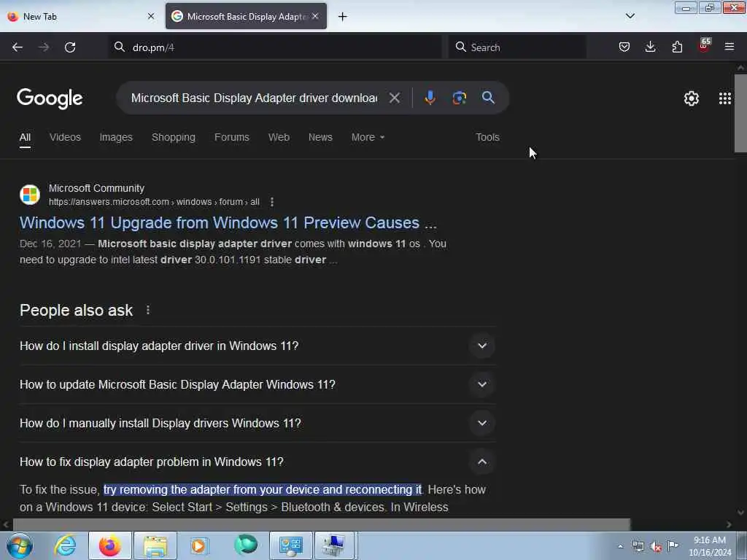This screenshot has width=747, height=560.
Task: Open Google quick settings gear
Action: click(692, 98)
